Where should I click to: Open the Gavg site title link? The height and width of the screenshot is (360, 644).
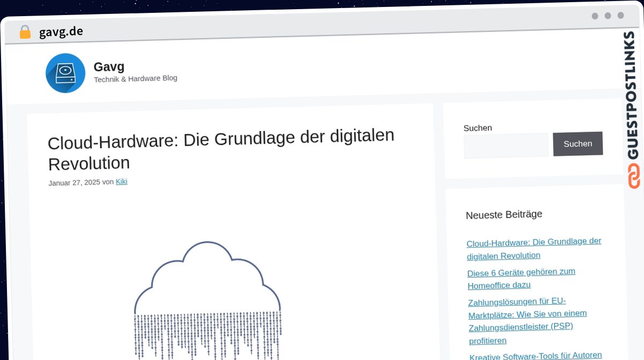109,67
